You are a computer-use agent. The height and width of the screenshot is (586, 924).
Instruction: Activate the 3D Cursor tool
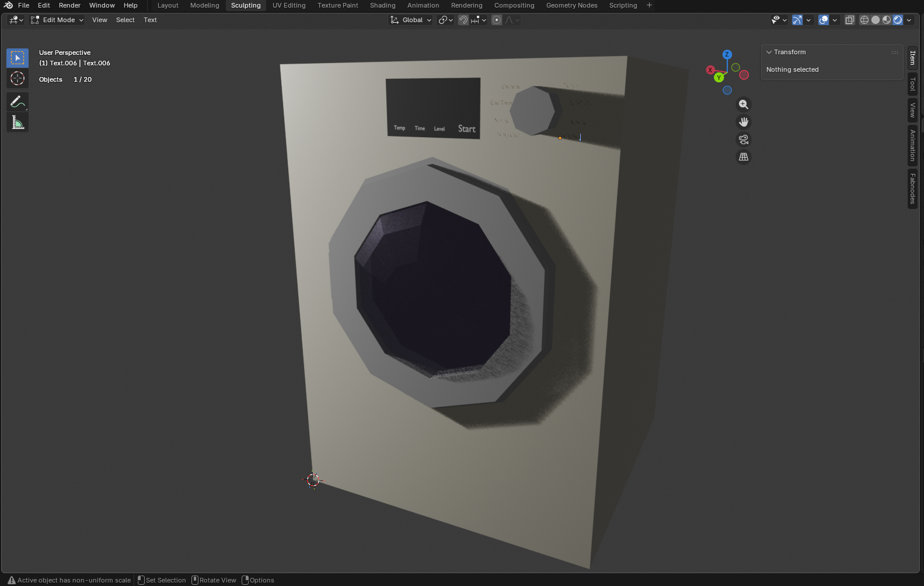18,78
